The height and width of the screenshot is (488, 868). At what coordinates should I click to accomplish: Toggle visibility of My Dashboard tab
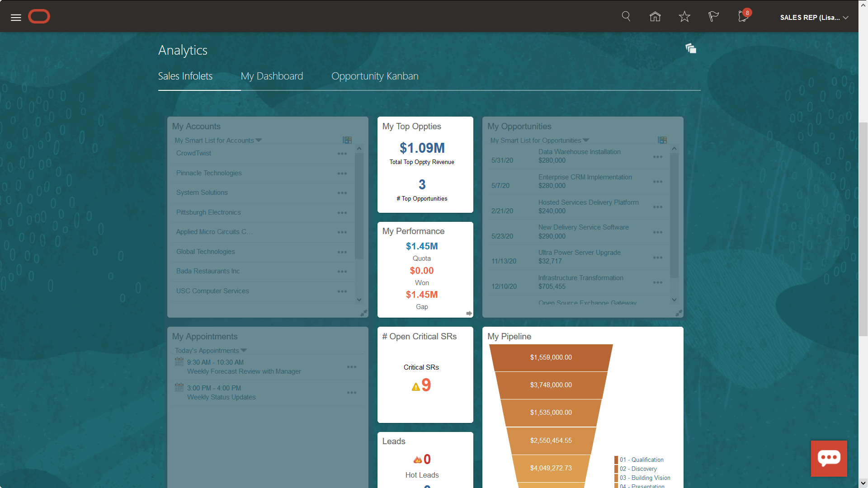pos(271,75)
